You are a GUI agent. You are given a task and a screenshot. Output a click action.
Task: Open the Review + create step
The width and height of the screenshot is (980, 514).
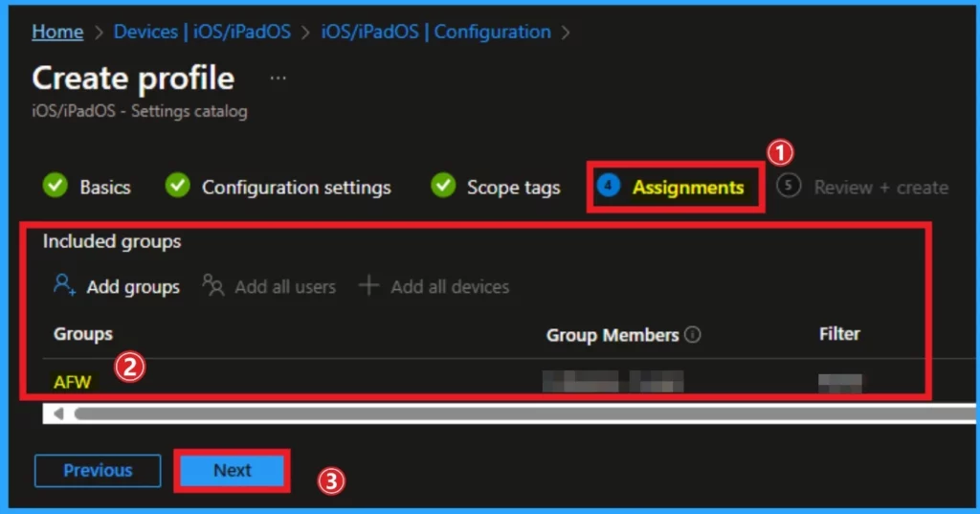880,187
